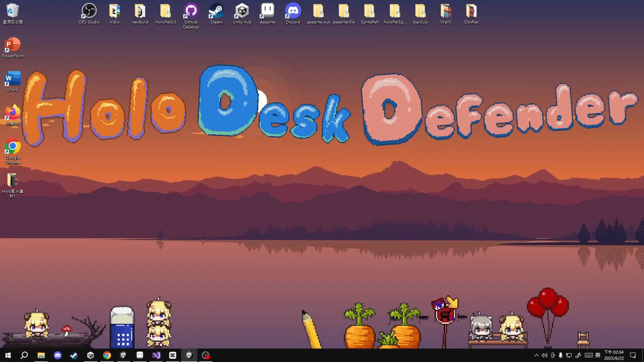Switch to Discord in the taskbar

57,355
